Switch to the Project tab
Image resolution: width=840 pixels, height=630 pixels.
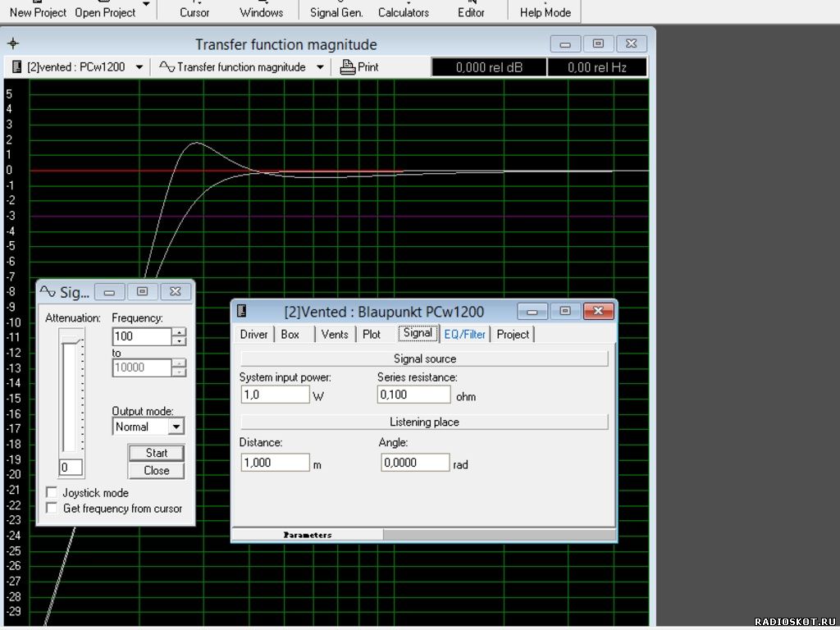pyautogui.click(x=513, y=335)
